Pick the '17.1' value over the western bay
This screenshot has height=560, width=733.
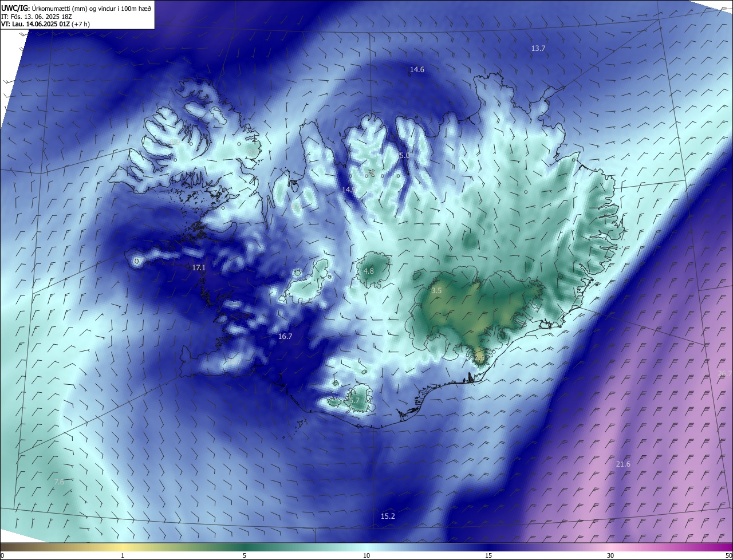pyautogui.click(x=199, y=268)
